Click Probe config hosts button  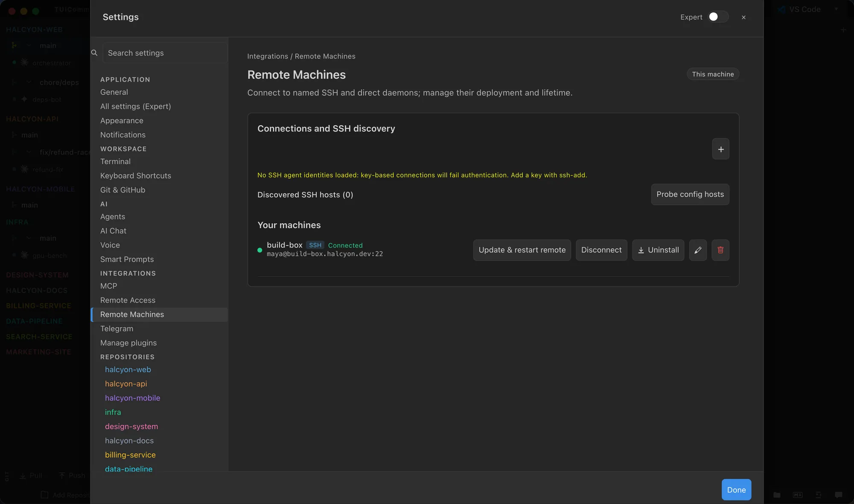click(x=690, y=194)
